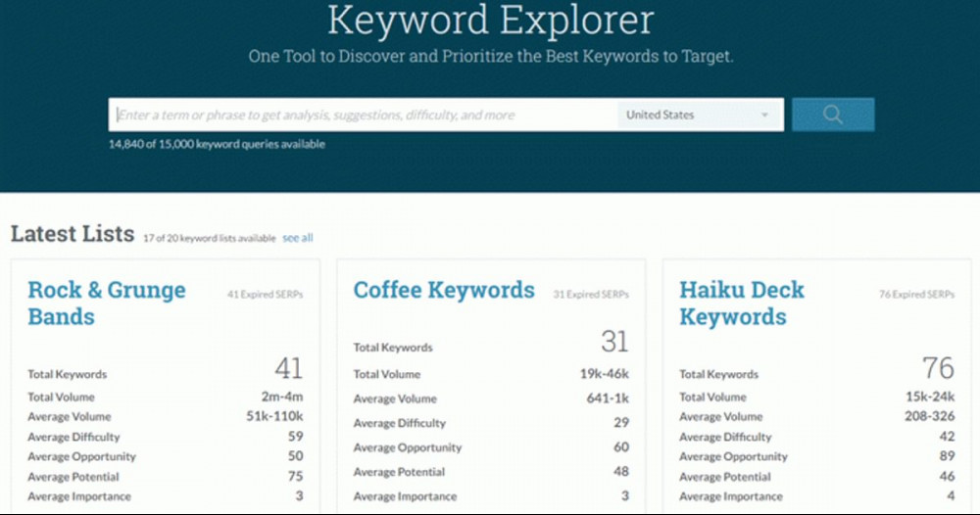Click Rock & Grunge Average Difficulty 59
980x515 pixels.
pos(296,437)
